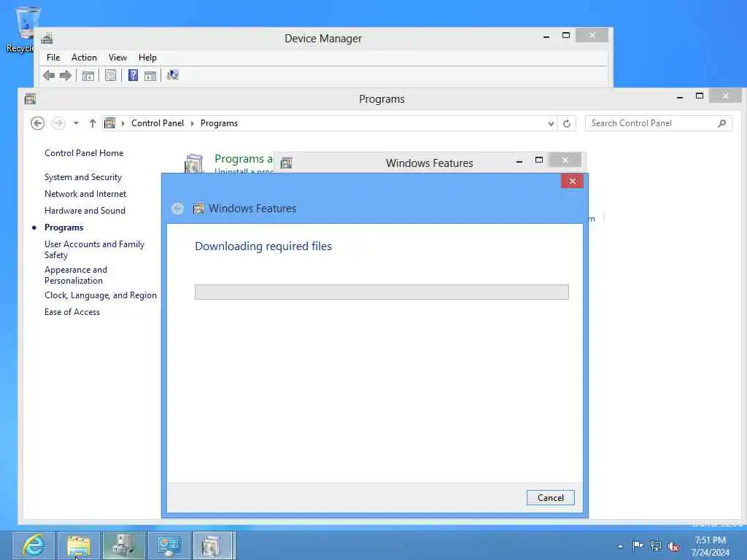Open recent locations dropdown in Programs window
The image size is (747, 560).
pos(76,123)
